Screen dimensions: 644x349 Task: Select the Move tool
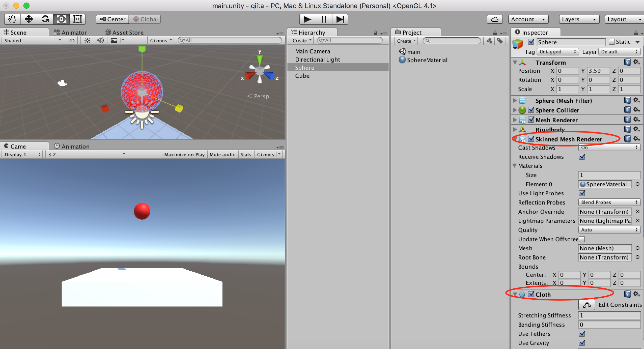[29, 19]
